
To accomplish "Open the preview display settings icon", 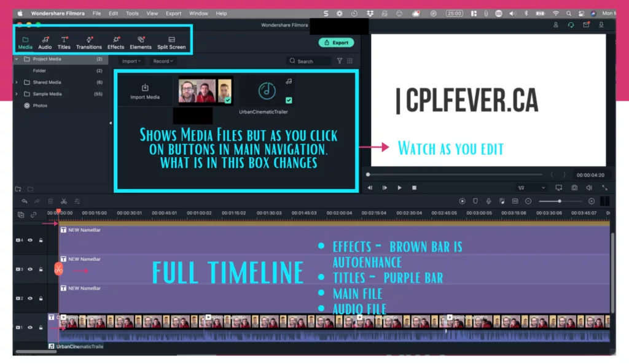I will (559, 188).
